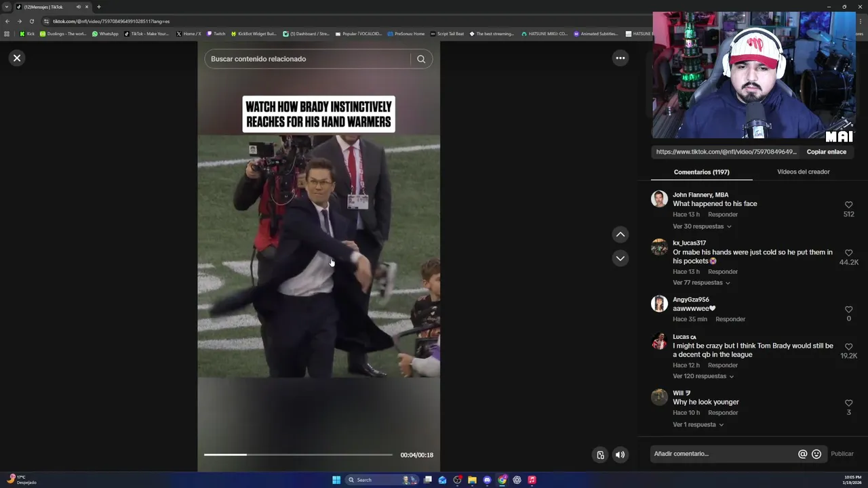
Task: Expand Ver 120 respuestas
Action: coord(703,376)
